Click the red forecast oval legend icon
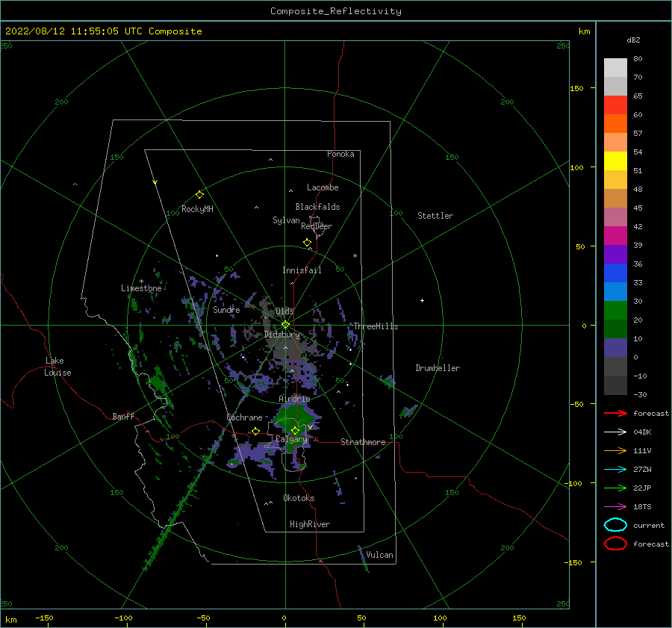Viewport: 672px width, 628px height. [x=615, y=544]
